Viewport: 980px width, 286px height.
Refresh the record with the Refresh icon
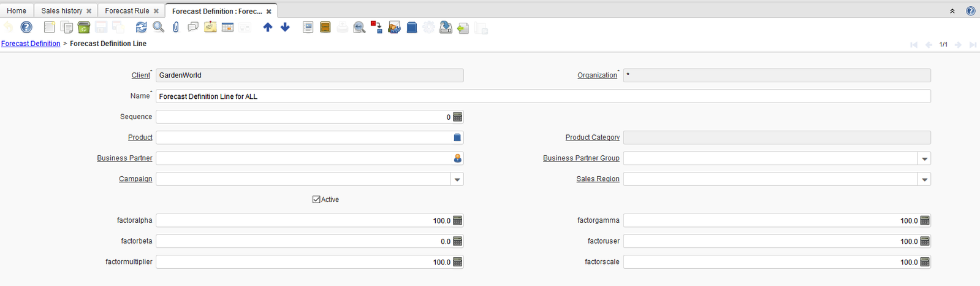[141, 27]
